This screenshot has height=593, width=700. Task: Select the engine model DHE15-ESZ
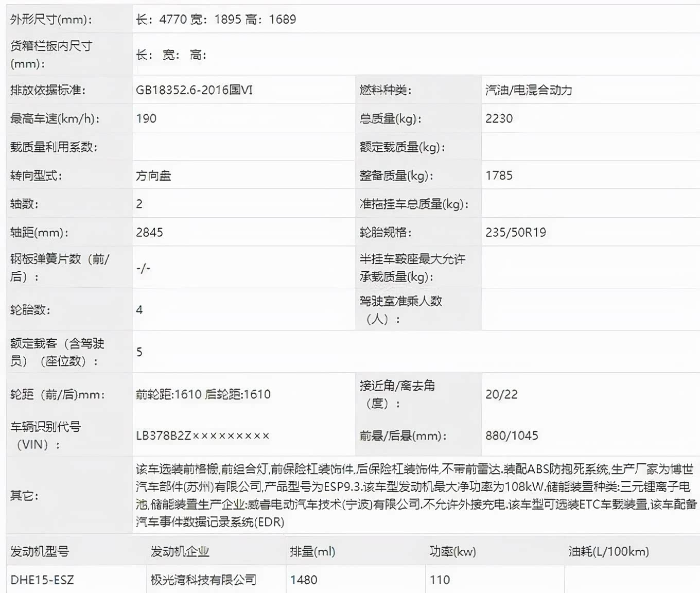[x=42, y=580]
